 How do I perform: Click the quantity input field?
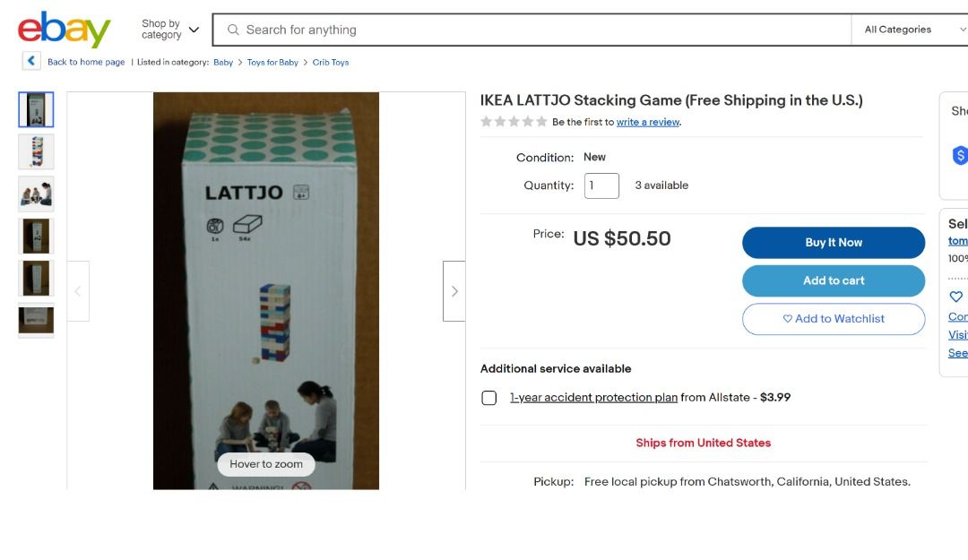click(601, 185)
